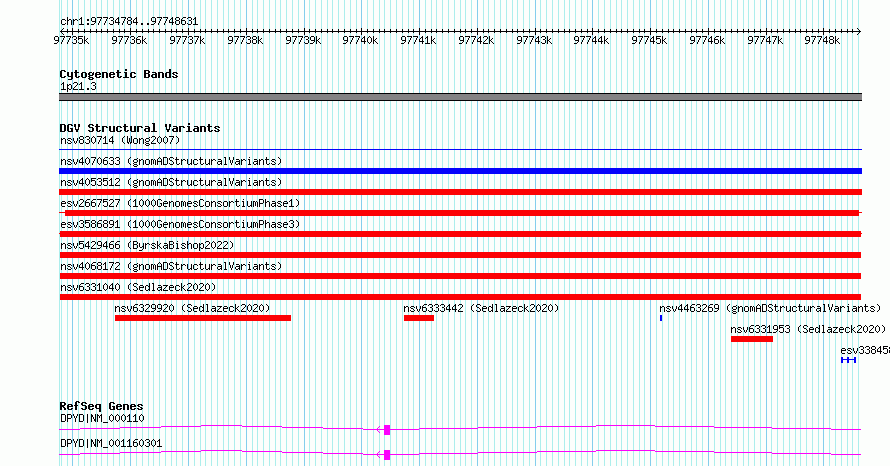Select the red nsv6329920 variant bar

coord(203,318)
